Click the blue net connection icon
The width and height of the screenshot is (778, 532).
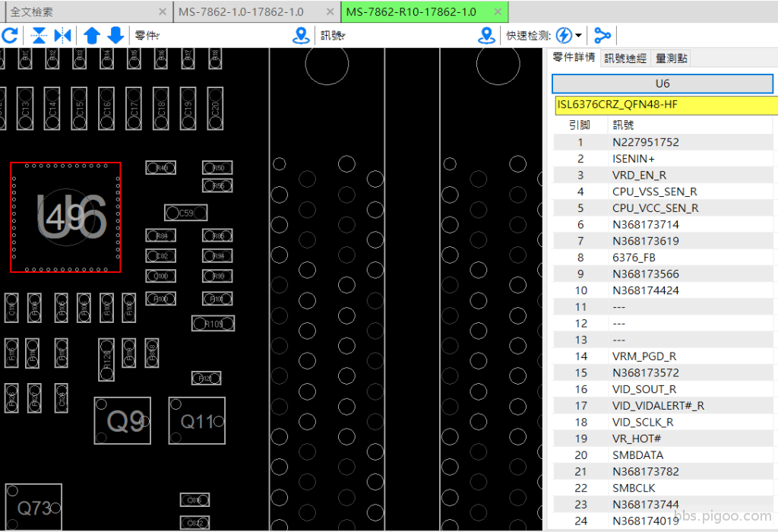pyautogui.click(x=602, y=36)
